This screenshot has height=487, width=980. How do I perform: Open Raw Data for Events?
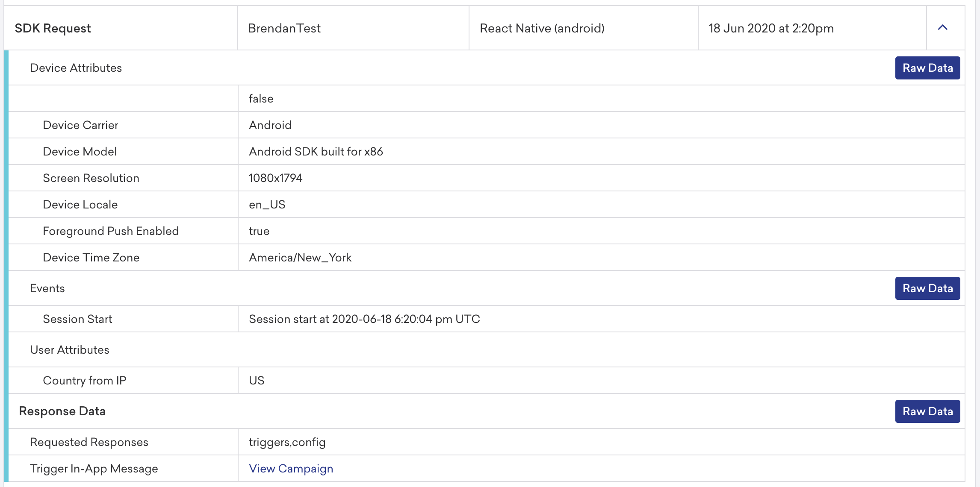927,288
